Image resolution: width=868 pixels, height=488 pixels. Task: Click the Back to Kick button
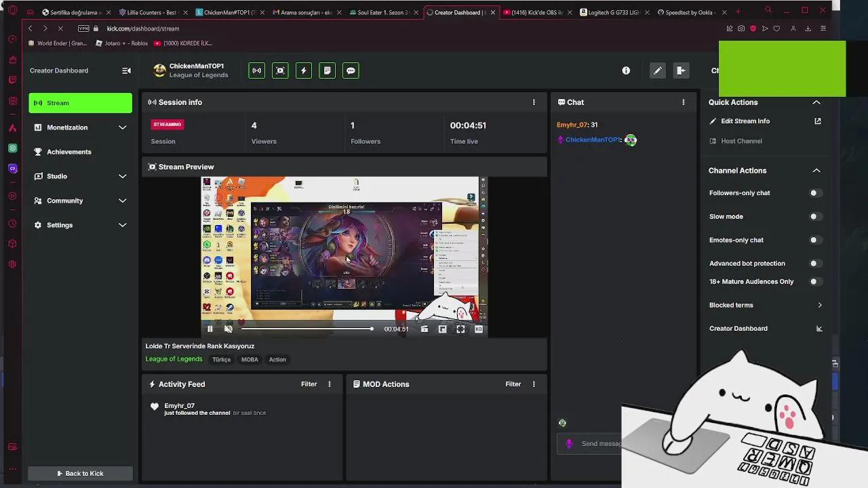coord(80,473)
